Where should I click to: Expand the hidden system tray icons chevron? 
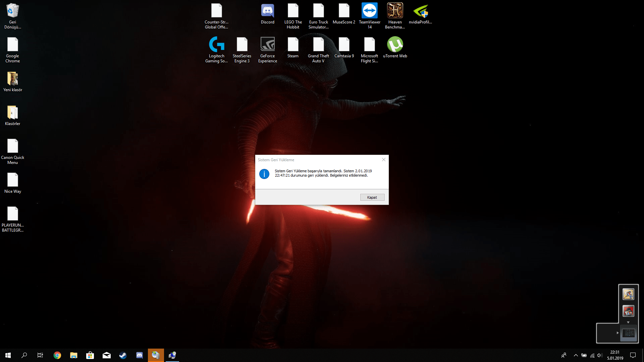pyautogui.click(x=576, y=355)
